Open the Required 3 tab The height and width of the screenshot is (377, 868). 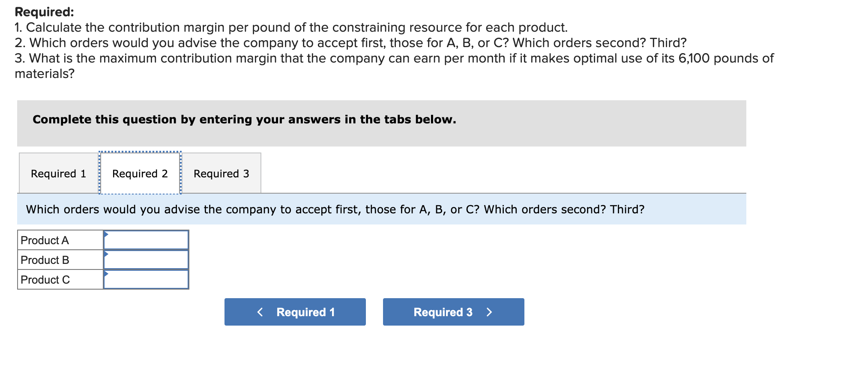(x=221, y=174)
